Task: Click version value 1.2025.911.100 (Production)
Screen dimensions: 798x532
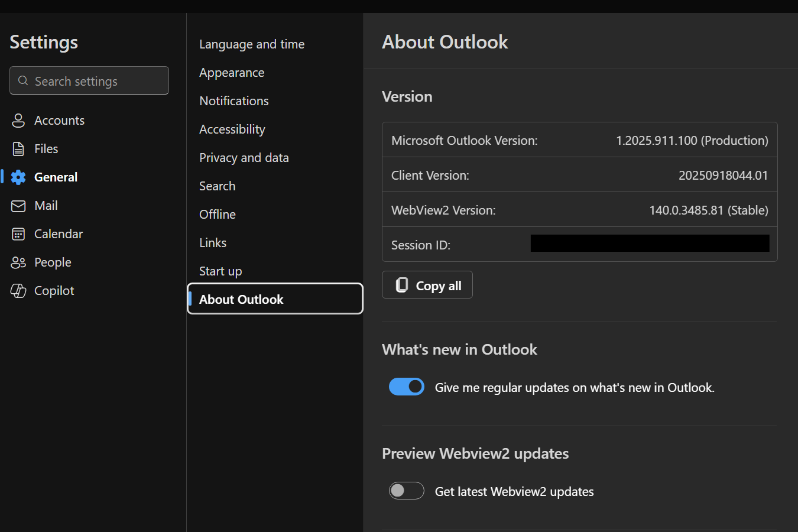Action: [x=692, y=141]
